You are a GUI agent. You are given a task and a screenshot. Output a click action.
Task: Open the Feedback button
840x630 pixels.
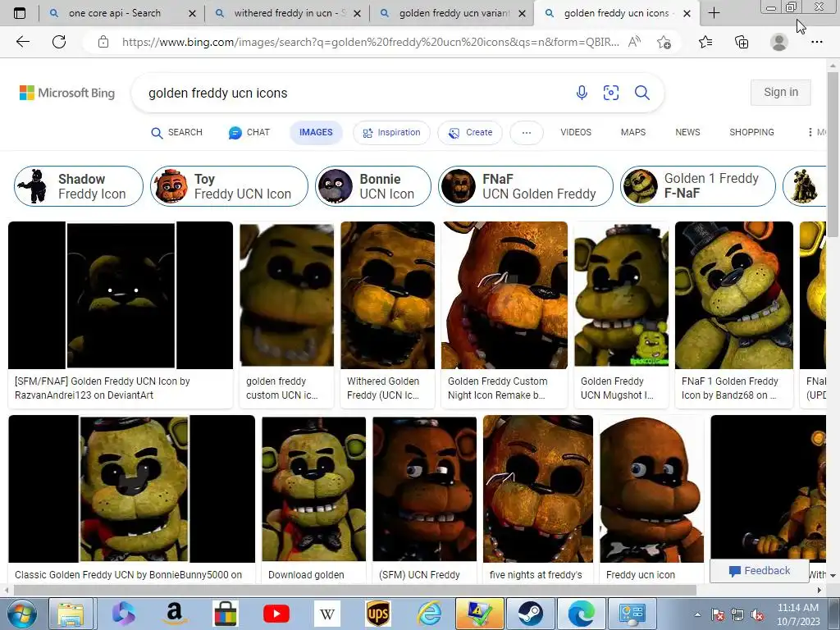click(759, 571)
